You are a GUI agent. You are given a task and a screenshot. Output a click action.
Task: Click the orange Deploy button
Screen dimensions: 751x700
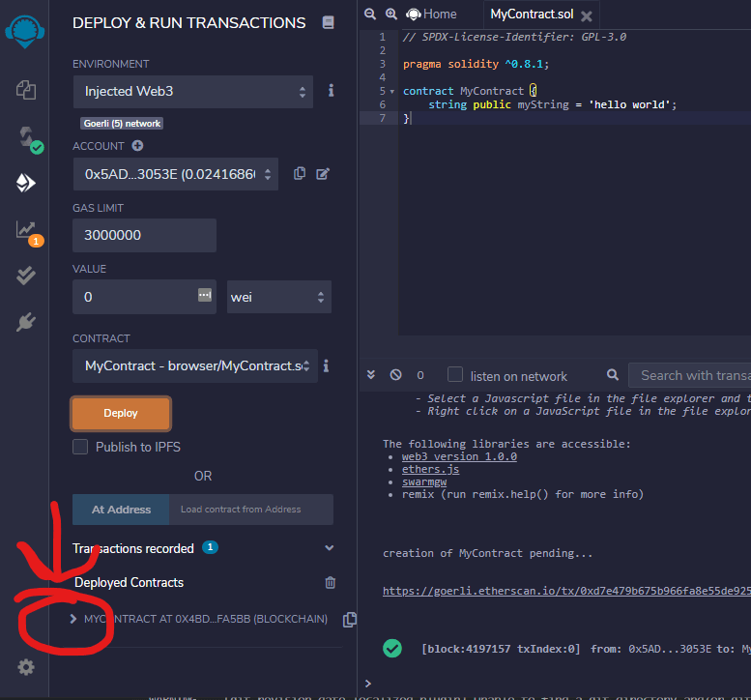pyautogui.click(x=121, y=413)
